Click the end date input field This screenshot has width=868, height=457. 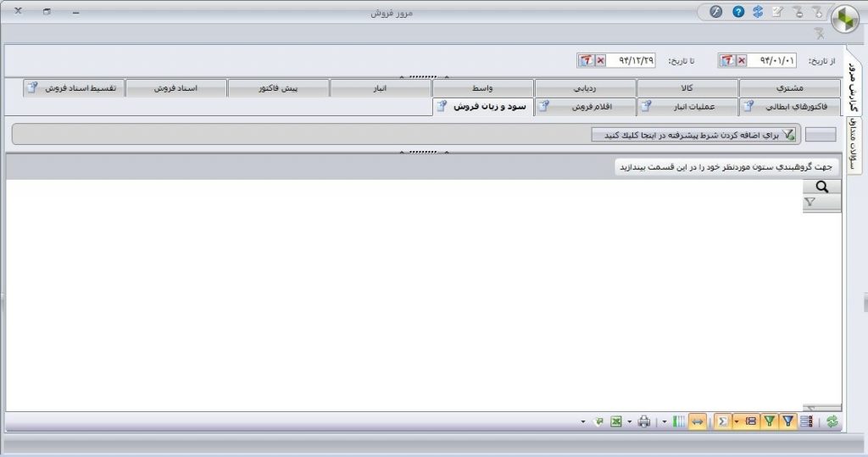(634, 60)
